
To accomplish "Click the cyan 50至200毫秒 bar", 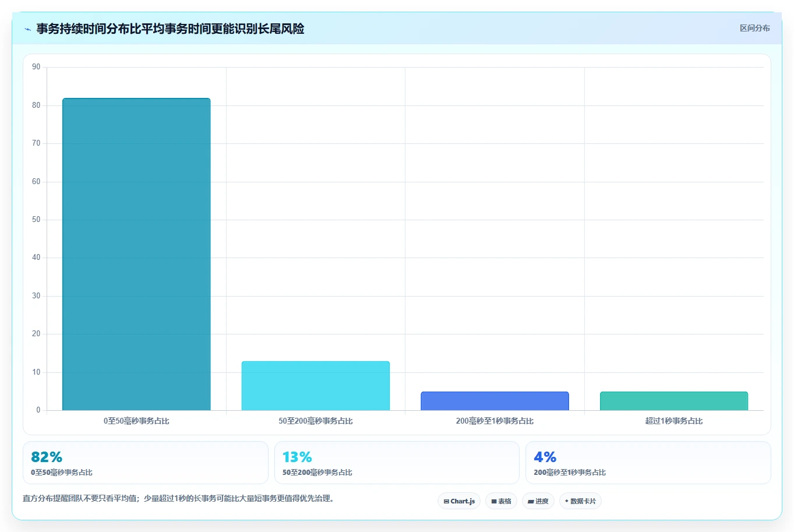I will click(x=316, y=386).
